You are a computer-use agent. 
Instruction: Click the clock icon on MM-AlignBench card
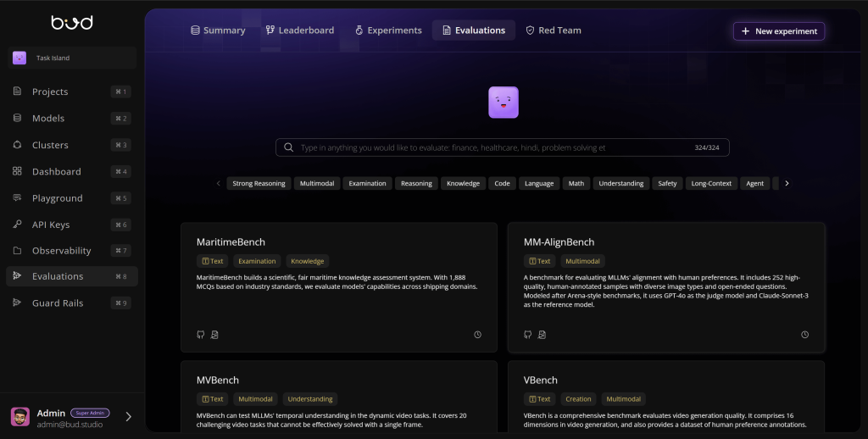[x=804, y=335]
